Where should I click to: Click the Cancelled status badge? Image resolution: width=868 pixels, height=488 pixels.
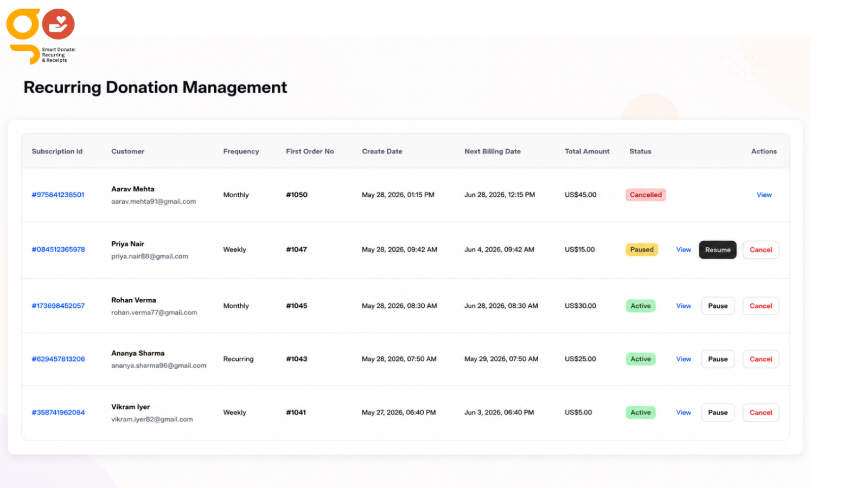click(x=646, y=195)
